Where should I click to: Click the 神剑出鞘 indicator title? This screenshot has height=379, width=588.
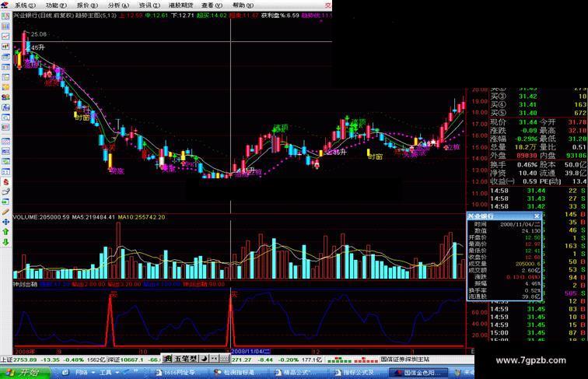(25, 284)
